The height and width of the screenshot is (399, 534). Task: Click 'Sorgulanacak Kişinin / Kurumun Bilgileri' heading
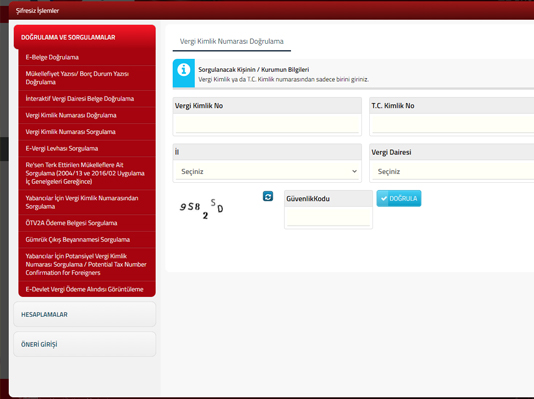[x=254, y=69]
